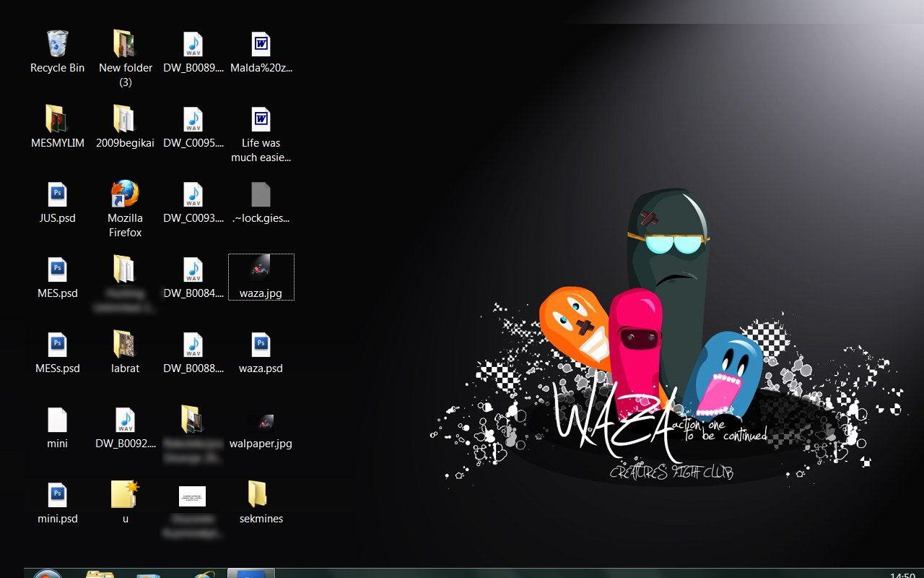Click the JUS.psd Photoshop file
The image size is (924, 578).
pos(57,195)
